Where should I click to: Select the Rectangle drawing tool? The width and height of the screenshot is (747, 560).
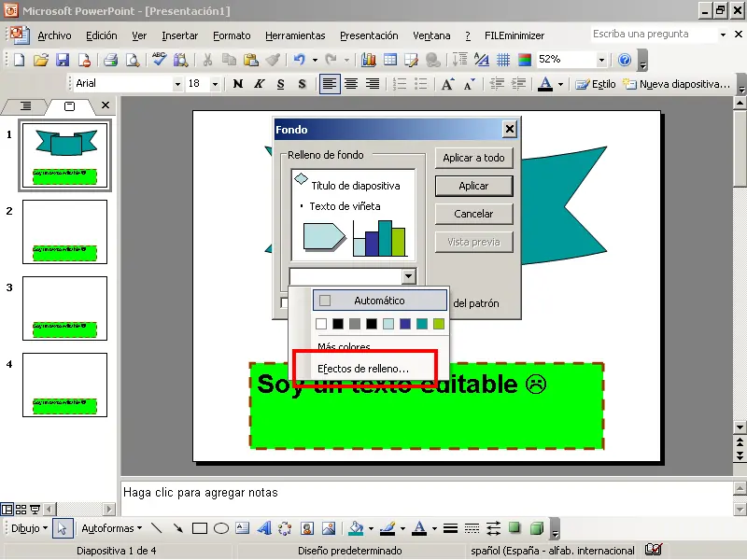(x=199, y=528)
